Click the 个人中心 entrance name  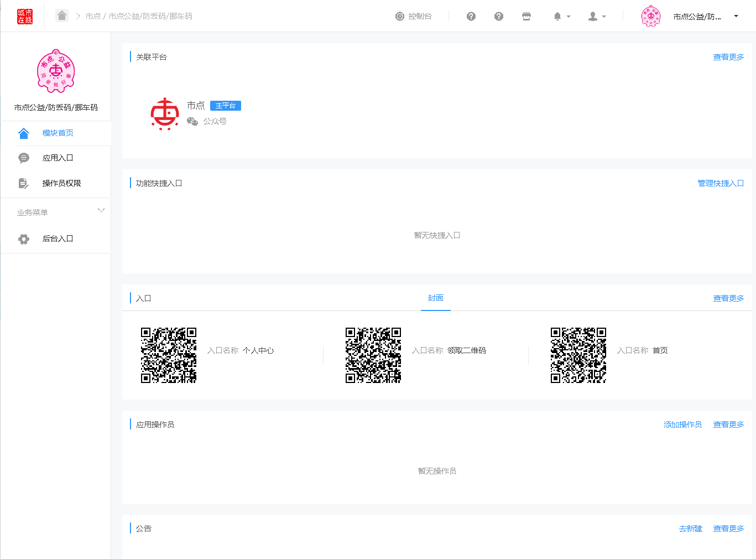point(258,350)
